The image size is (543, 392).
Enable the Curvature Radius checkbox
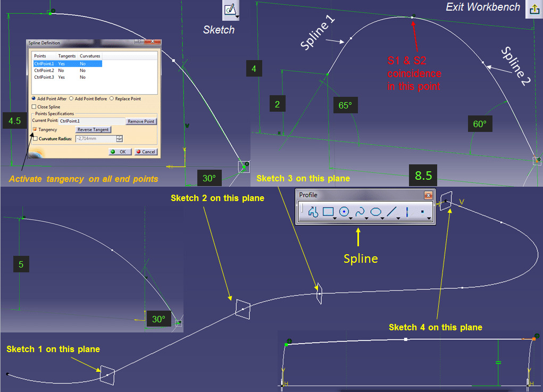pos(36,139)
